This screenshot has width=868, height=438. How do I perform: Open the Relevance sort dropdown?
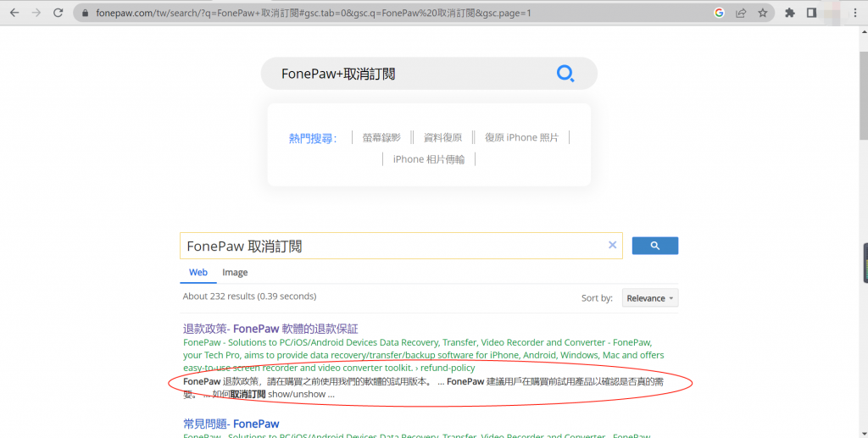pyautogui.click(x=650, y=298)
